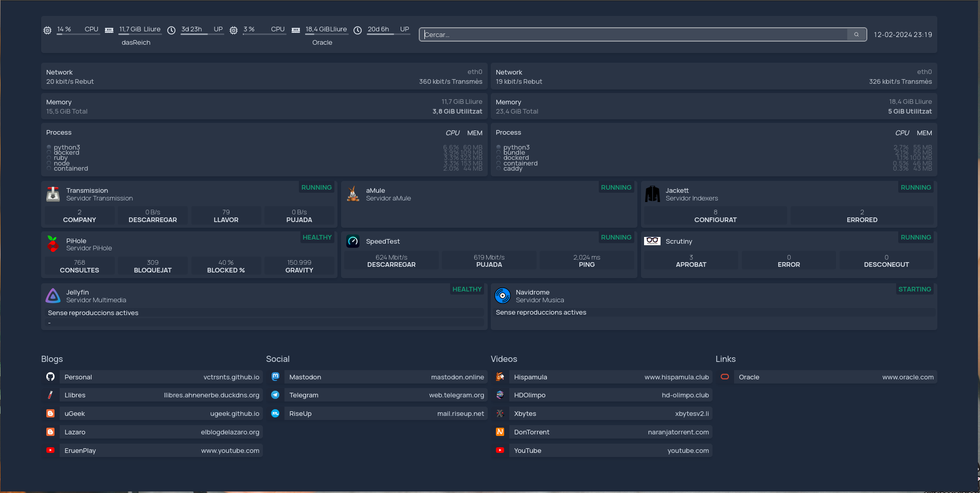Click the search magnifier icon
980x493 pixels.
point(857,34)
